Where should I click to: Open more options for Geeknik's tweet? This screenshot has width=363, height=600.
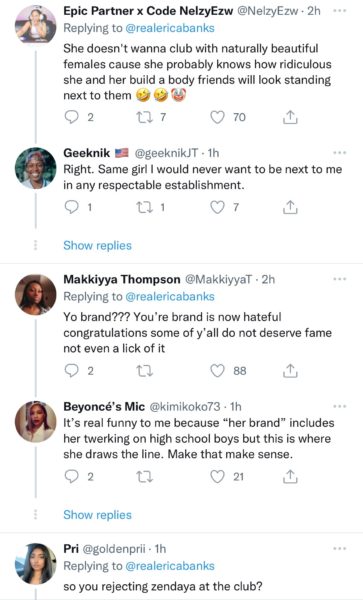(339, 153)
